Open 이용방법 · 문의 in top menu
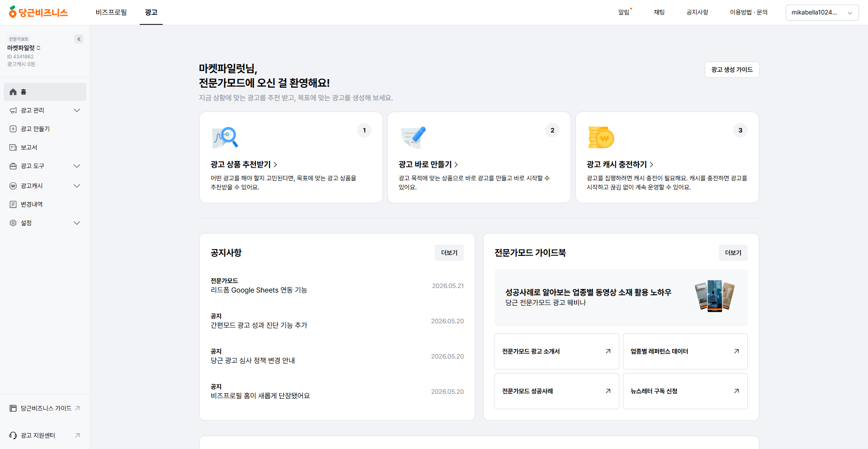Screen dimensions: 868x449 [x=749, y=12]
